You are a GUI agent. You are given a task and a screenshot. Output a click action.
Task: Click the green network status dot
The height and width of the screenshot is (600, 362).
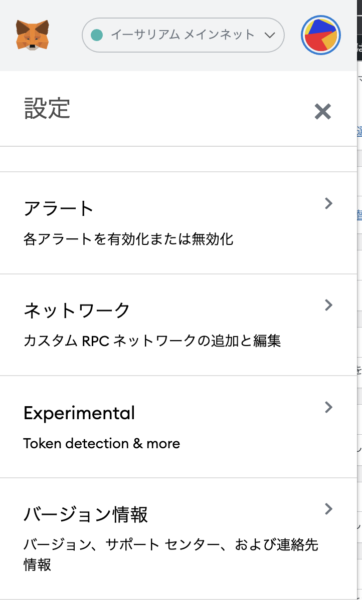97,35
